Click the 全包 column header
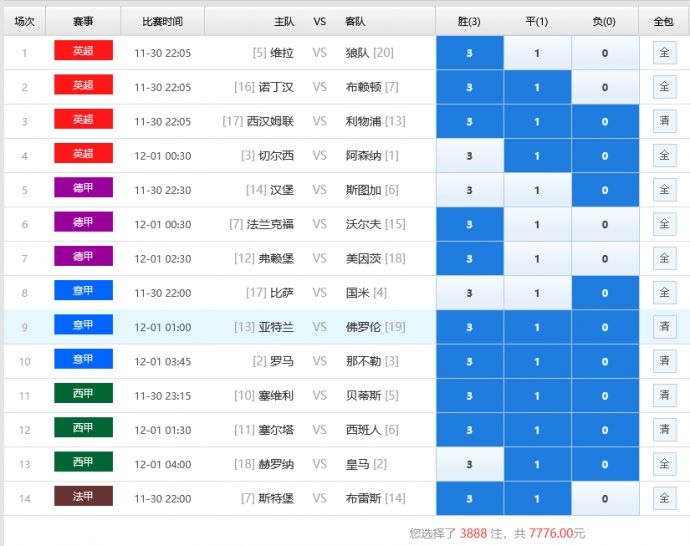This screenshot has width=690, height=546. [x=664, y=21]
